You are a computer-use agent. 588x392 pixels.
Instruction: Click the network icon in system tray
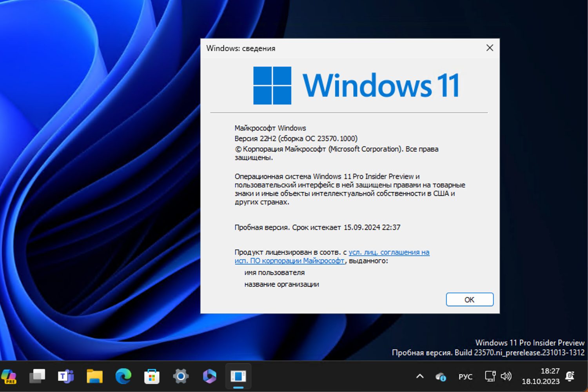(490, 376)
